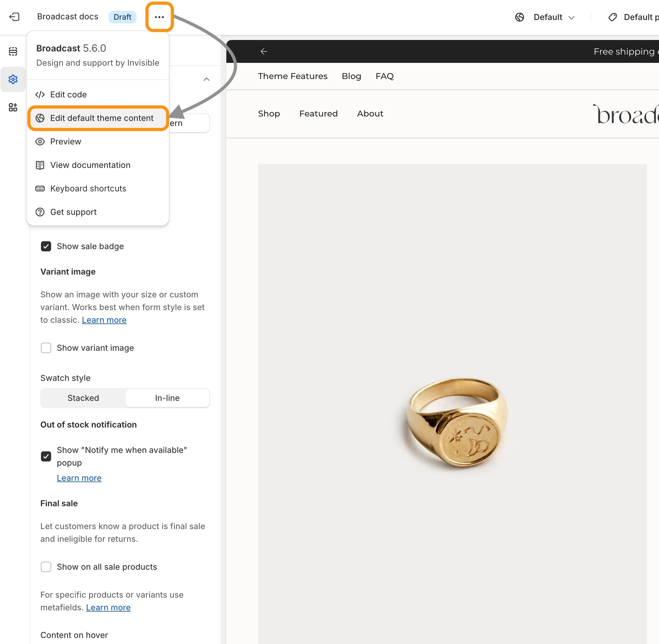Screen dimensions: 659x644
Task: Uncheck Show sale badge checkbox
Action: click(46, 246)
